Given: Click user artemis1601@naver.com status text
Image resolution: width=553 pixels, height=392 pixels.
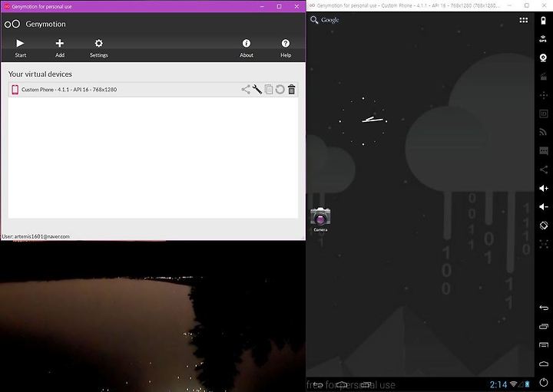Looking at the screenshot, I should [x=35, y=237].
